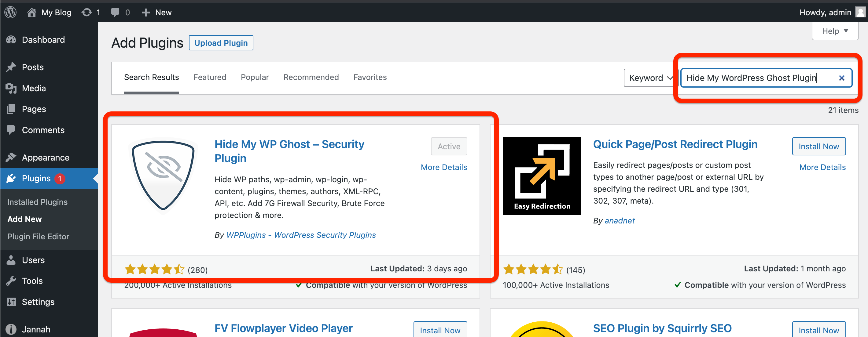Click the New plus icon
The width and height of the screenshot is (868, 337).
pyautogui.click(x=145, y=12)
